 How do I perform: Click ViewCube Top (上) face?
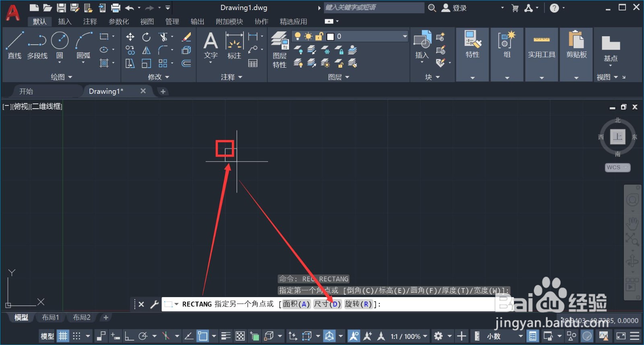617,137
